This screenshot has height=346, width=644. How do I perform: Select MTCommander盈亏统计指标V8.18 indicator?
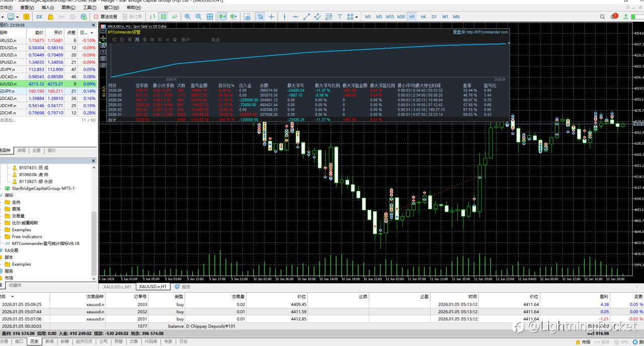pos(45,243)
